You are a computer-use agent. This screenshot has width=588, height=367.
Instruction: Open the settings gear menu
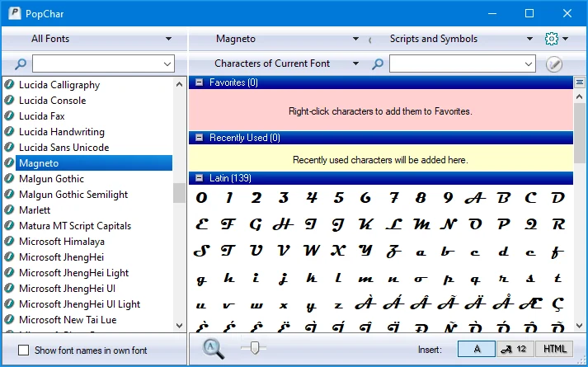click(556, 39)
